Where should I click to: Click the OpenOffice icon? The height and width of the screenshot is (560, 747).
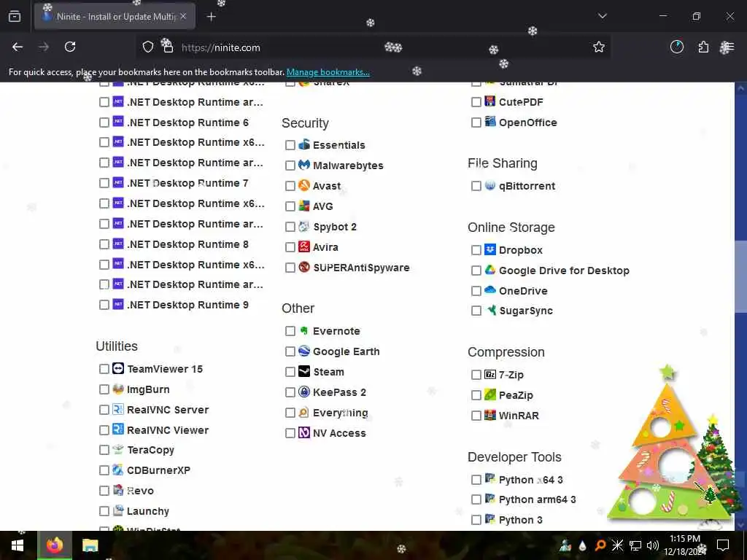(489, 122)
